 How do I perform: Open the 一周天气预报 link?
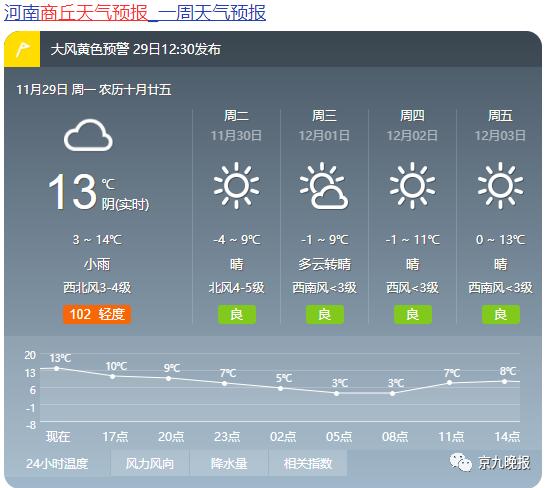click(x=212, y=13)
